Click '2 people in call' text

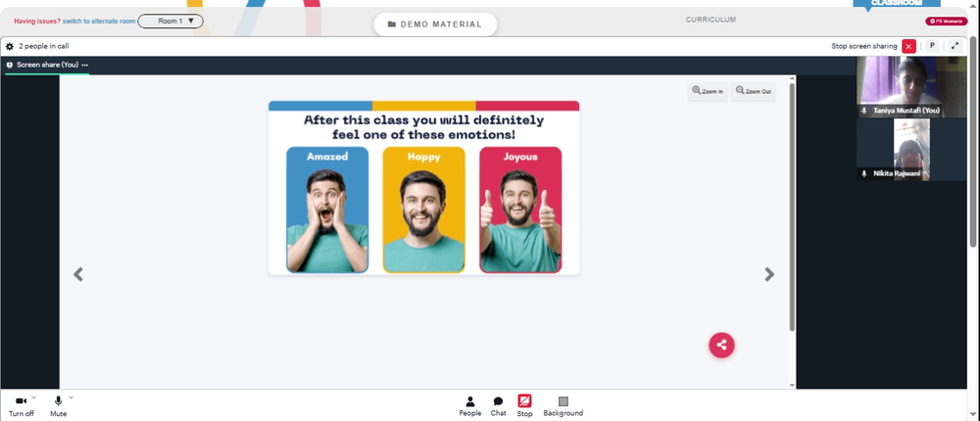click(44, 46)
